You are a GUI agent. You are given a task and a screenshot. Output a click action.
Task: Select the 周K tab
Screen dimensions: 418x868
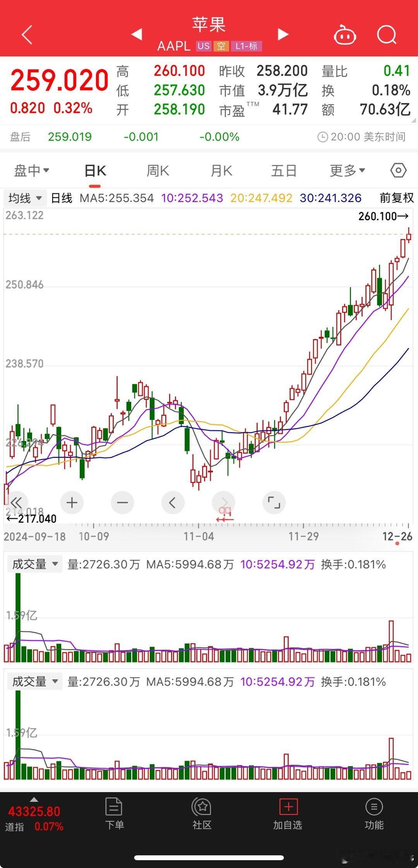coord(158,171)
